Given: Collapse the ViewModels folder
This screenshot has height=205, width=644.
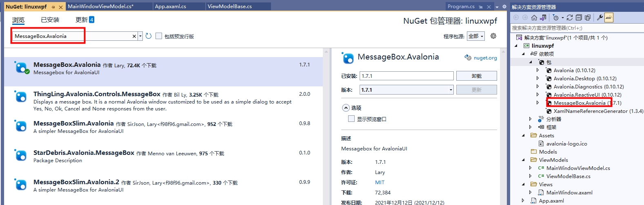Looking at the screenshot, I should (524, 160).
